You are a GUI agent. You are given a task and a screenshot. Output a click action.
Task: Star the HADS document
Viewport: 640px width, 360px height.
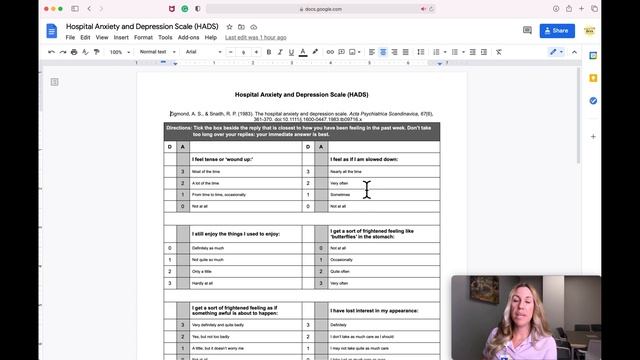coord(229,27)
